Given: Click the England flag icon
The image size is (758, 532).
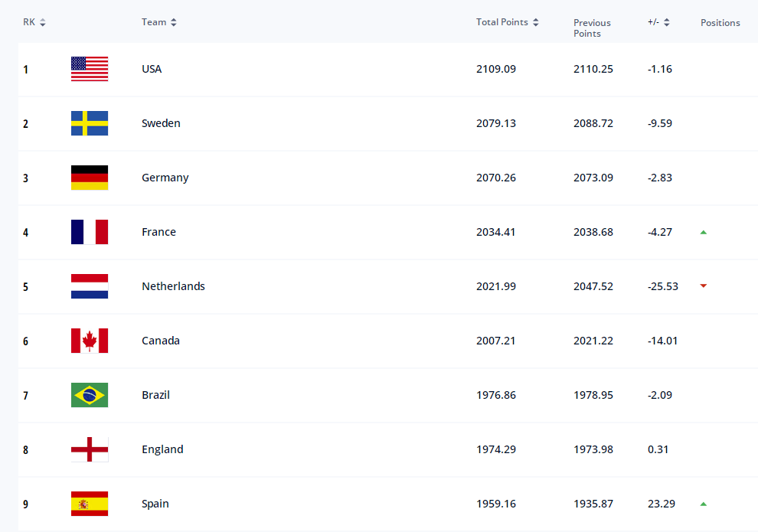Looking at the screenshot, I should [90, 449].
